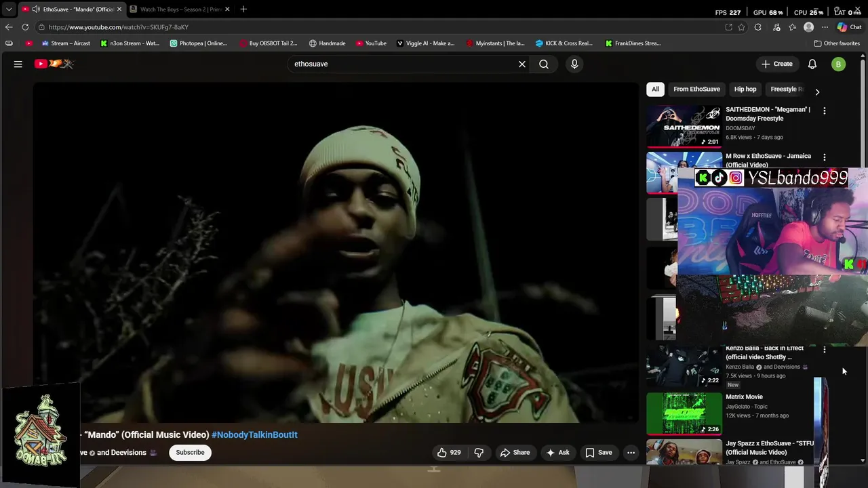Switch to Watch The Boys Season 2 tab

180,9
